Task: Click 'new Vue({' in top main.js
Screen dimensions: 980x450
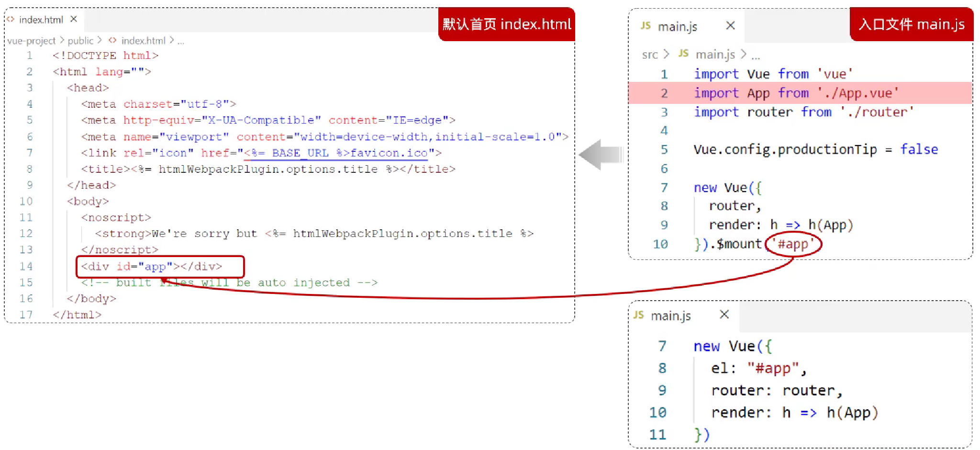Action: tap(727, 188)
